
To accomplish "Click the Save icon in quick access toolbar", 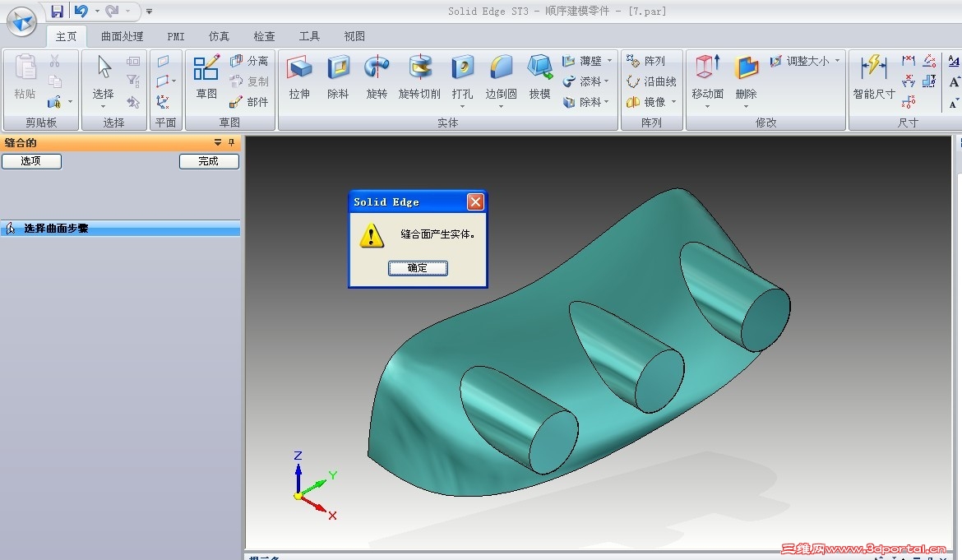I will 57,11.
